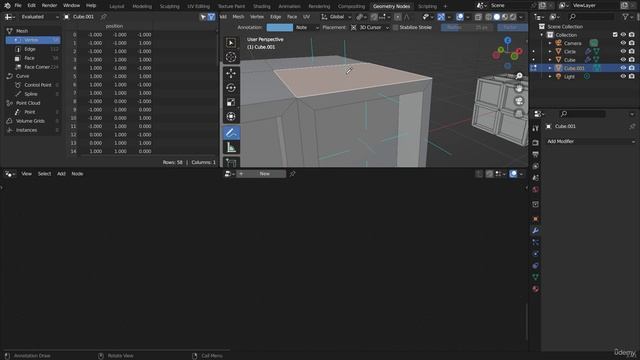
Task: Expand the Add Modifier dropdown
Action: click(590, 141)
